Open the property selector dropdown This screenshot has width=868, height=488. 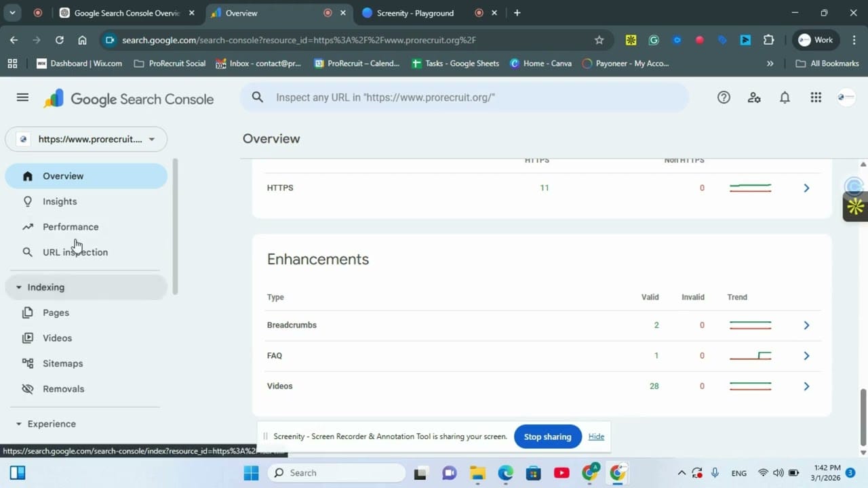(86, 139)
